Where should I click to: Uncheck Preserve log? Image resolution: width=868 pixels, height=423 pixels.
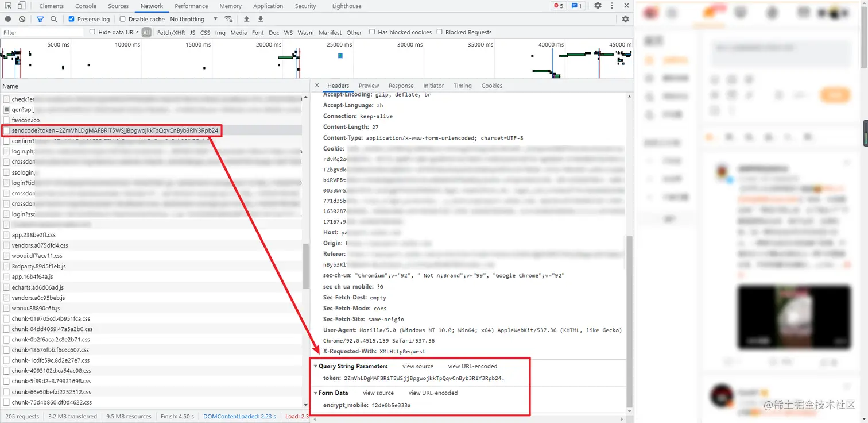pyautogui.click(x=72, y=19)
